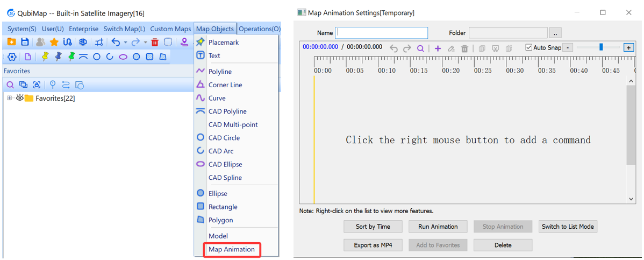Click the timeline zoom out minus button

coord(568,47)
